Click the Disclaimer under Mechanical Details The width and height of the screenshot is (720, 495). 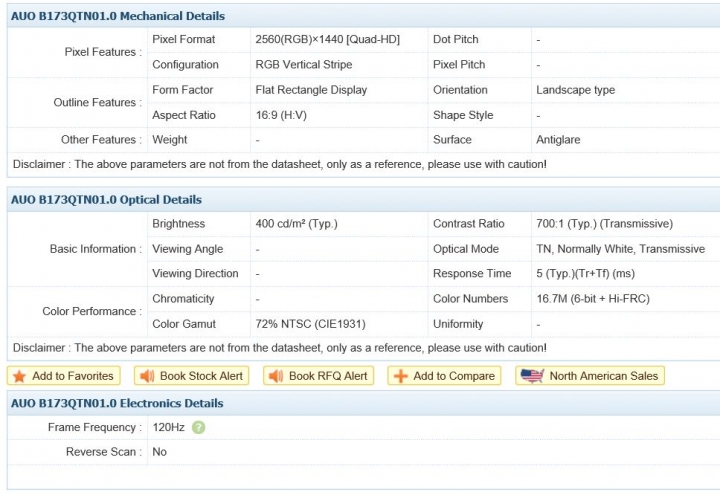point(280,164)
